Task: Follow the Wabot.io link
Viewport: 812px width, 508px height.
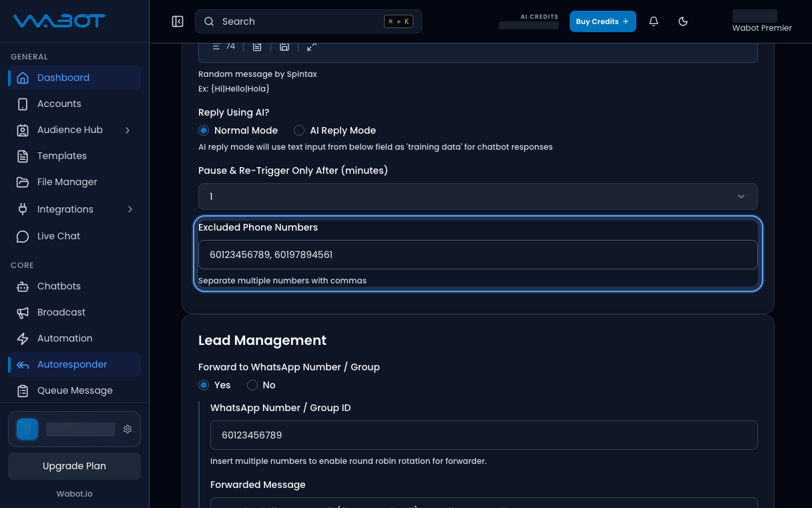Action: pos(74,494)
